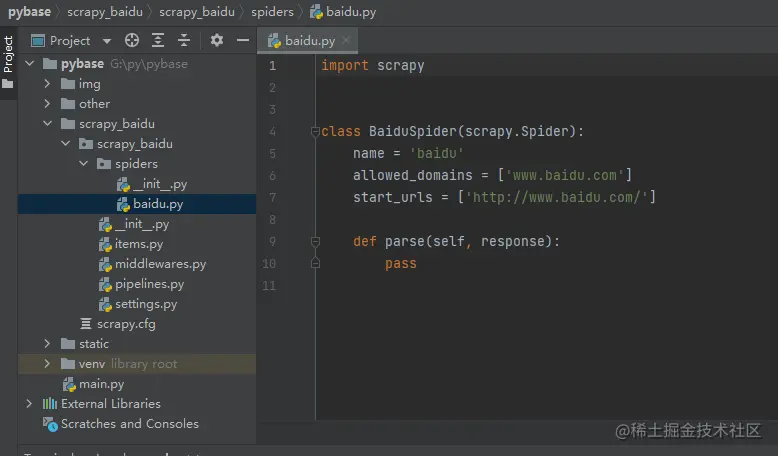
Task: Click the fold end marker on line 10
Action: click(x=315, y=263)
